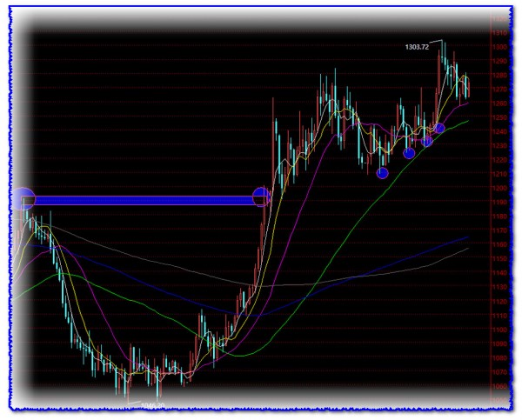Screen dimensions: 522x420
Task: Click the 1100 label on the price axis
Action: coord(499,329)
